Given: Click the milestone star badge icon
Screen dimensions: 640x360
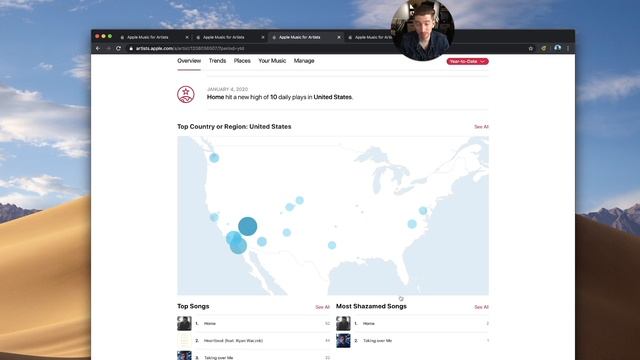Looking at the screenshot, I should 186,94.
